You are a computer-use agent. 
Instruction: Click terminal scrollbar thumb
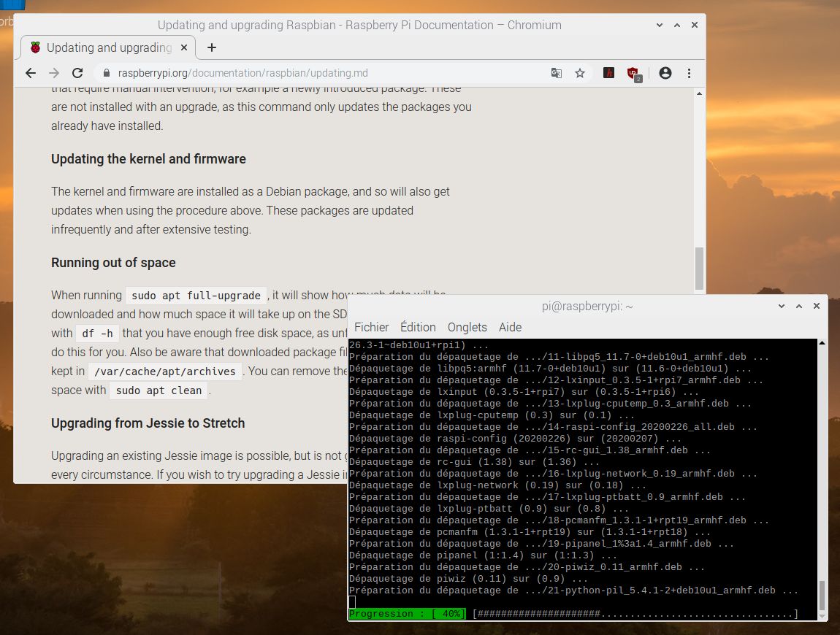822,596
